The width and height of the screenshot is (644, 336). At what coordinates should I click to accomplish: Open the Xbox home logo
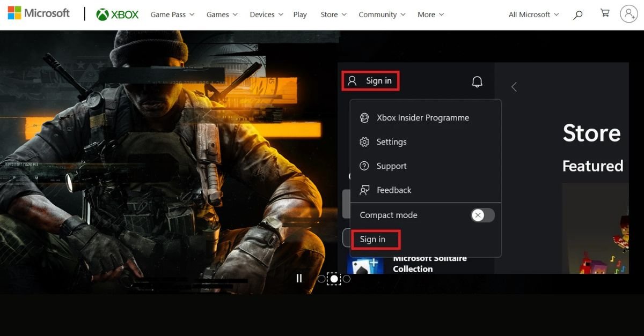117,14
